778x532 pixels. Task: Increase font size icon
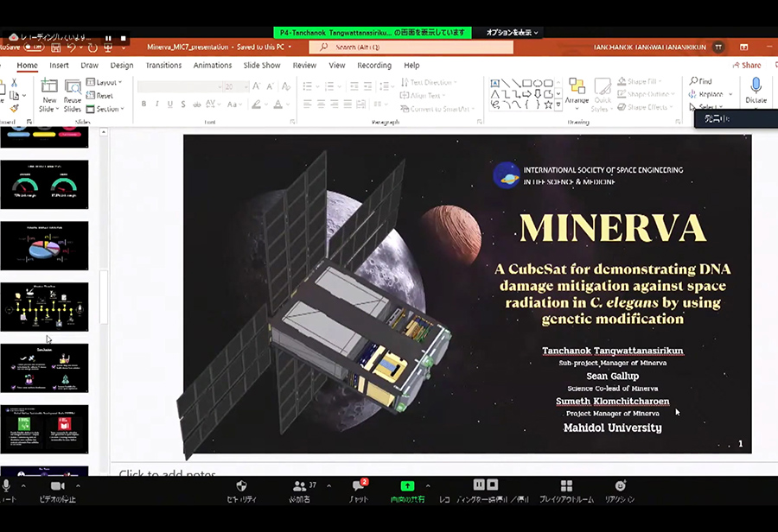click(257, 86)
